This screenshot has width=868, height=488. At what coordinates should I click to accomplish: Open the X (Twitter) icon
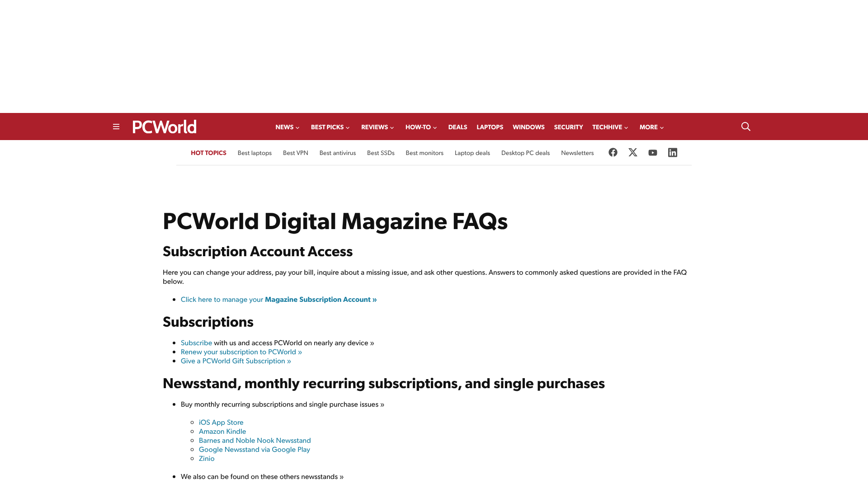point(633,152)
